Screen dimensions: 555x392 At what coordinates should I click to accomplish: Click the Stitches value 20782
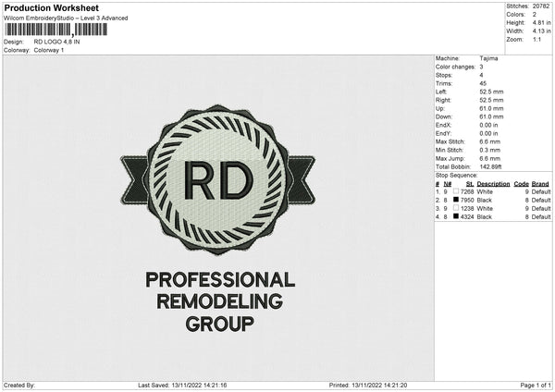tap(541, 6)
